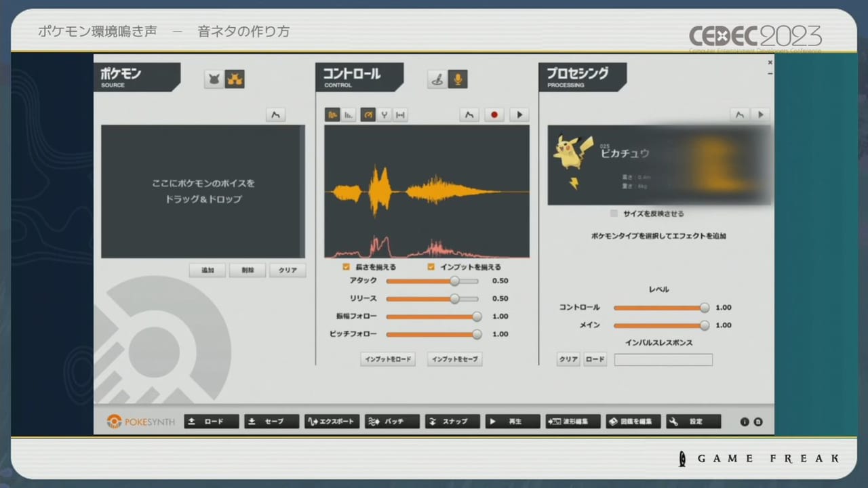This screenshot has height=488, width=868.
Task: Click the バッチ button
Action: [393, 422]
